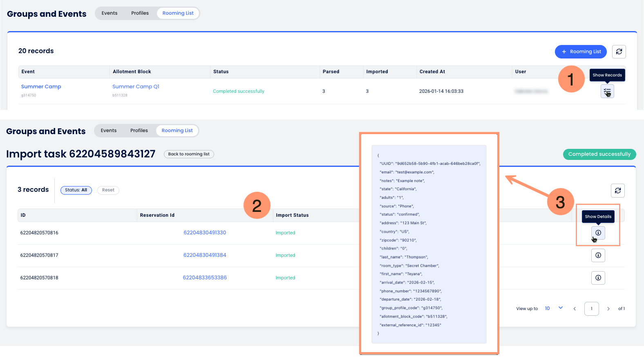This screenshot has width=644, height=364.
Task: Switch to the Events tab in top panel
Action: 110,13
